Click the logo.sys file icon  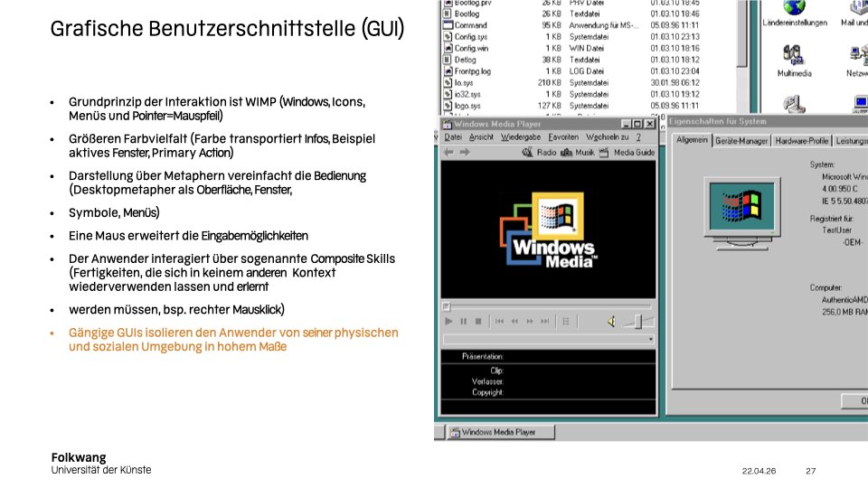tap(448, 106)
